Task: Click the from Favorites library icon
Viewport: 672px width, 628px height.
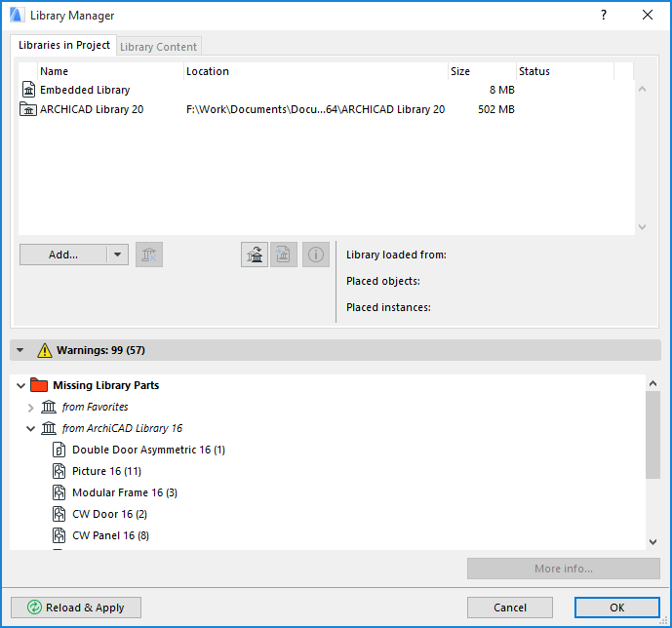Action: [x=49, y=407]
